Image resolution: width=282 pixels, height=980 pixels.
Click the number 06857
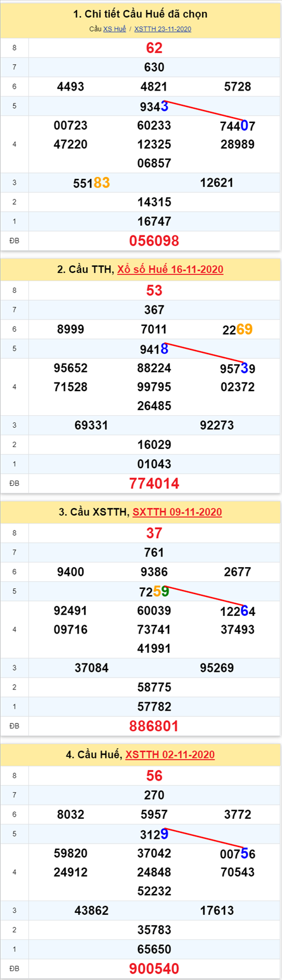tap(154, 164)
